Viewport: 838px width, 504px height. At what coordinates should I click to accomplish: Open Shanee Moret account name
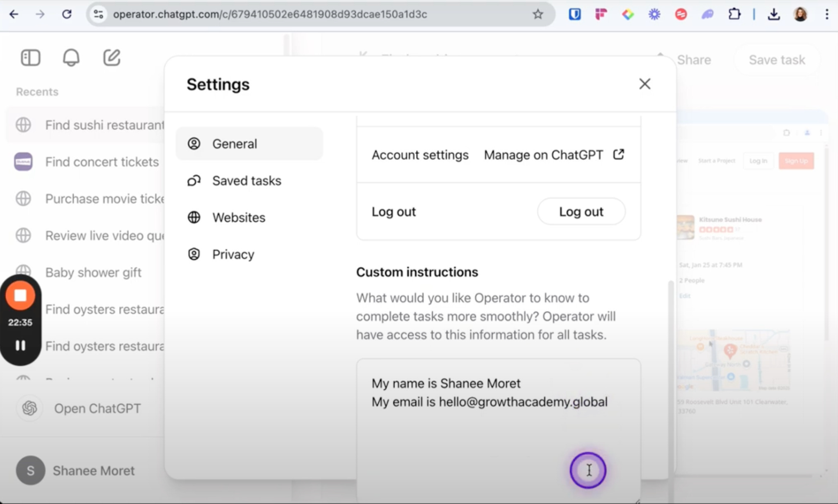pyautogui.click(x=94, y=470)
